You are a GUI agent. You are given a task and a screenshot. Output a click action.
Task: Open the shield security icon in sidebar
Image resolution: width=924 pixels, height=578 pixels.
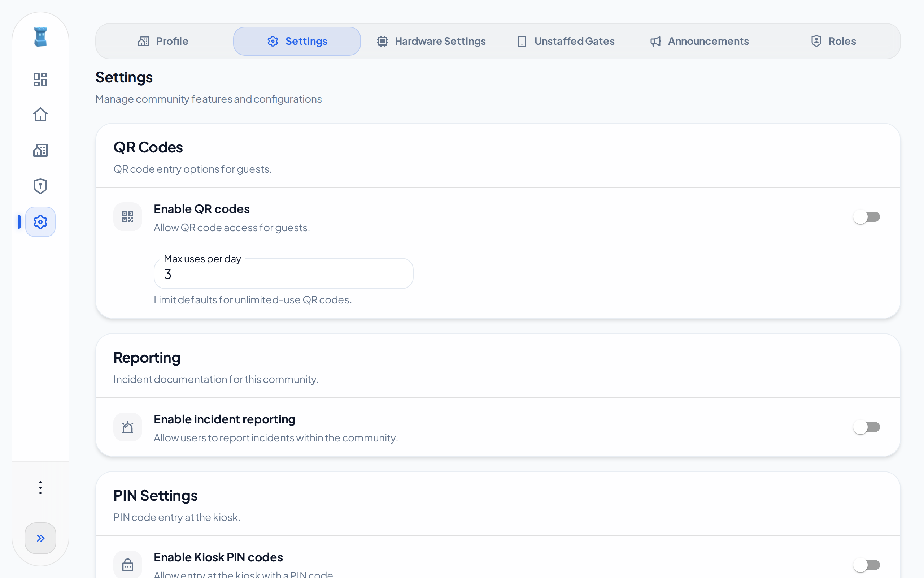(x=40, y=186)
